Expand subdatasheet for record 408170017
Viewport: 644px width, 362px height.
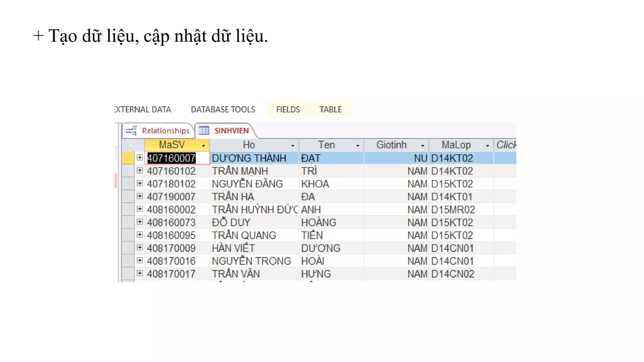pyautogui.click(x=140, y=273)
